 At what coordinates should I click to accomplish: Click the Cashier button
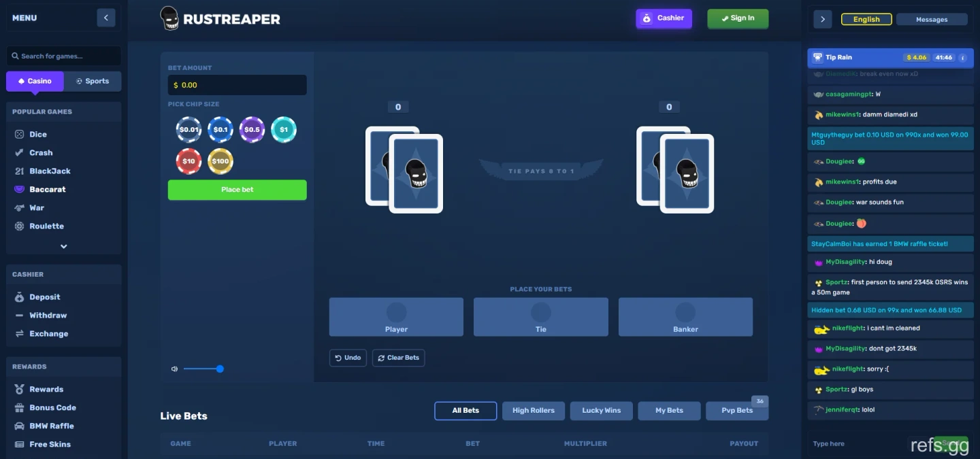pyautogui.click(x=664, y=18)
